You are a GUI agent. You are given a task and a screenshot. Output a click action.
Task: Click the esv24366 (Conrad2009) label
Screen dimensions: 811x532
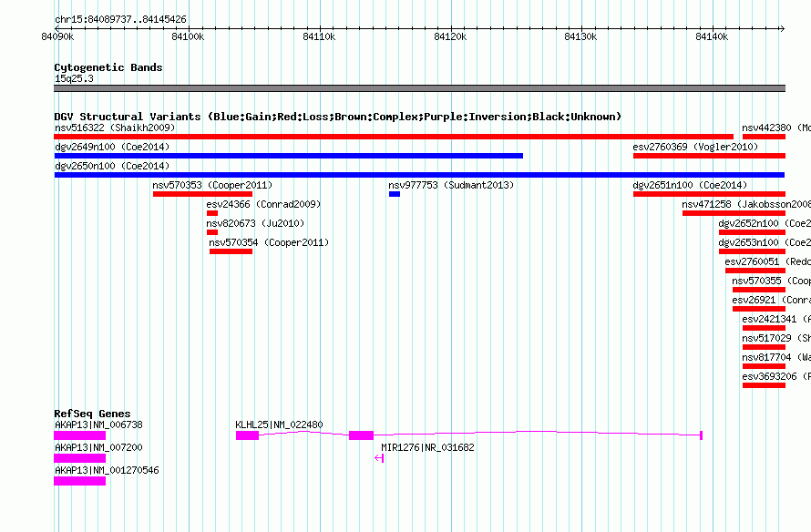(x=263, y=204)
